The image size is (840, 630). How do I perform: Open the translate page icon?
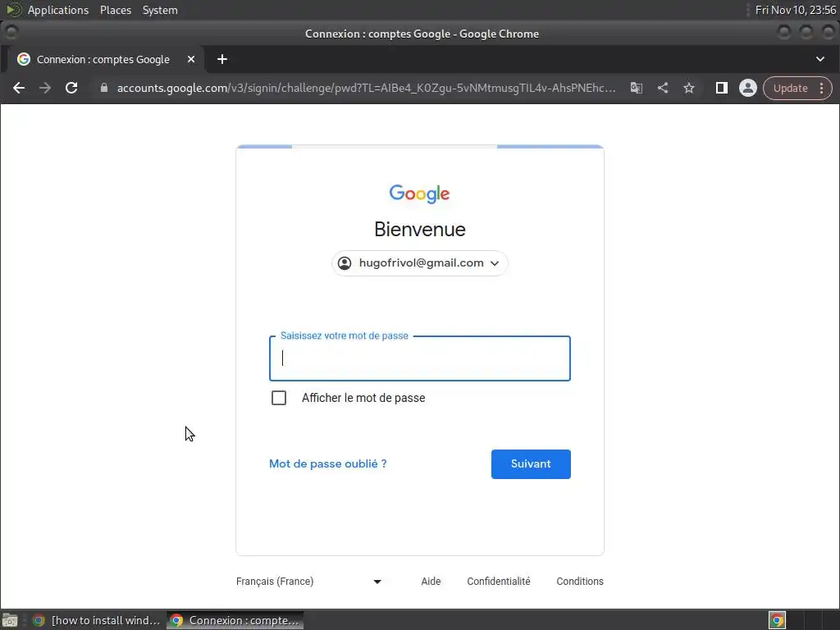click(x=637, y=88)
